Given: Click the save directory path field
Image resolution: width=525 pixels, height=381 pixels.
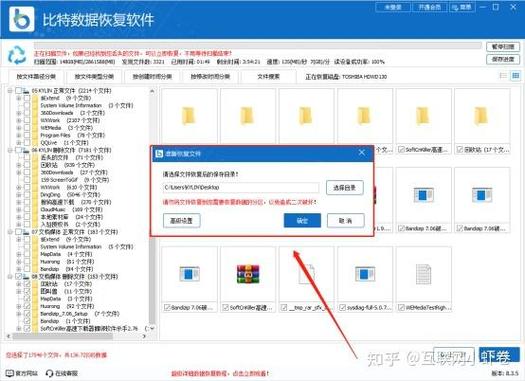Looking at the screenshot, I should pos(241,187).
